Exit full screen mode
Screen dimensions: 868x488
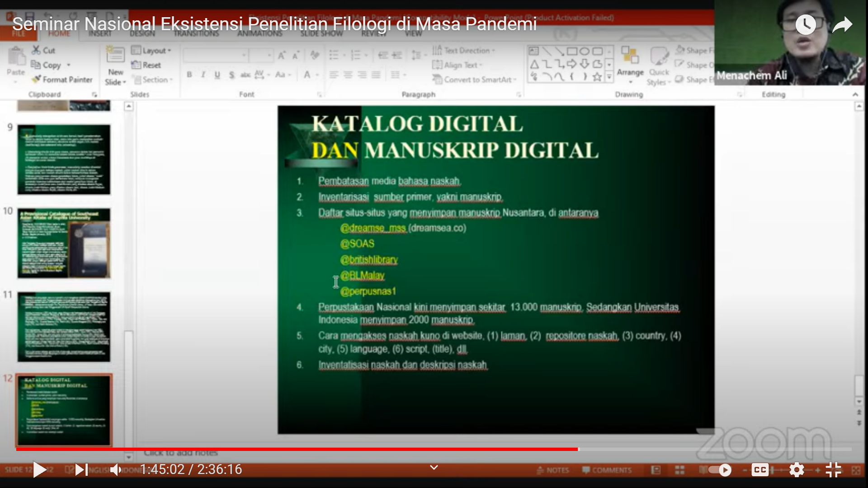(833, 470)
